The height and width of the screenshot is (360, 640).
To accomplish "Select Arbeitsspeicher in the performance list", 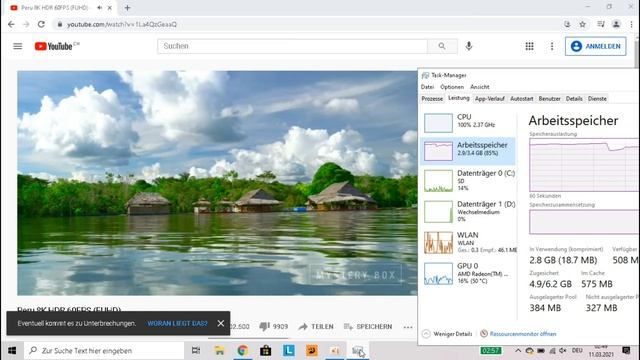I will click(468, 150).
